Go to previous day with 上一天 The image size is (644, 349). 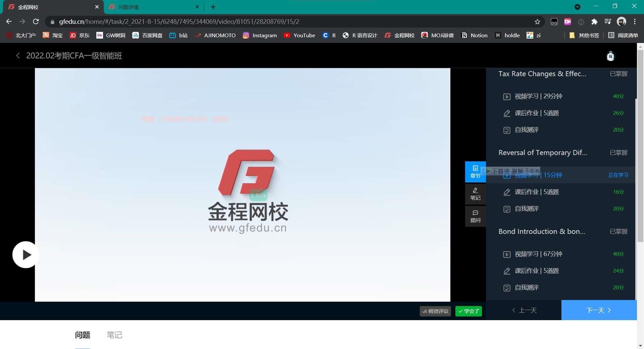click(524, 310)
